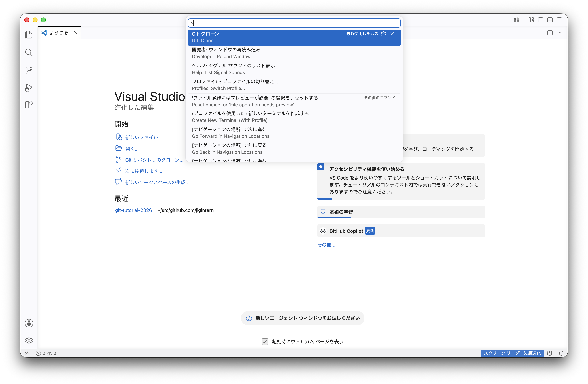Viewport: 588px width, 384px height.
Task: Open the Accounts menu icon
Action: point(29,323)
